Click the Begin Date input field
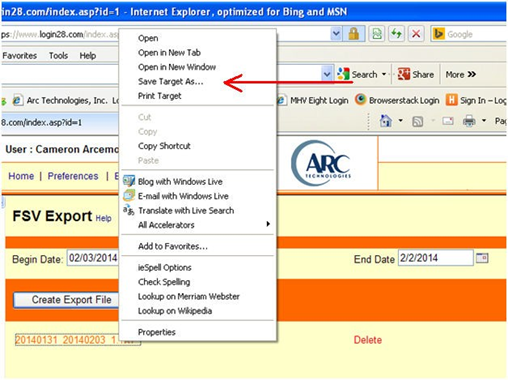 [x=93, y=258]
